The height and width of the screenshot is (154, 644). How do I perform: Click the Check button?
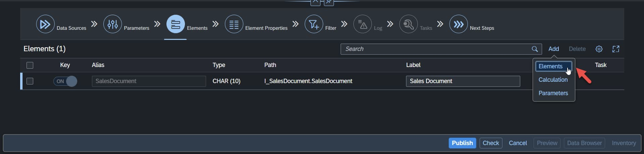pyautogui.click(x=491, y=143)
